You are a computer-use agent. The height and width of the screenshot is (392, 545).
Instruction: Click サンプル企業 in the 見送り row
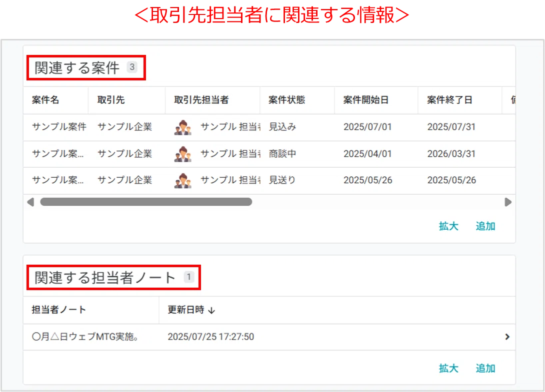click(125, 180)
